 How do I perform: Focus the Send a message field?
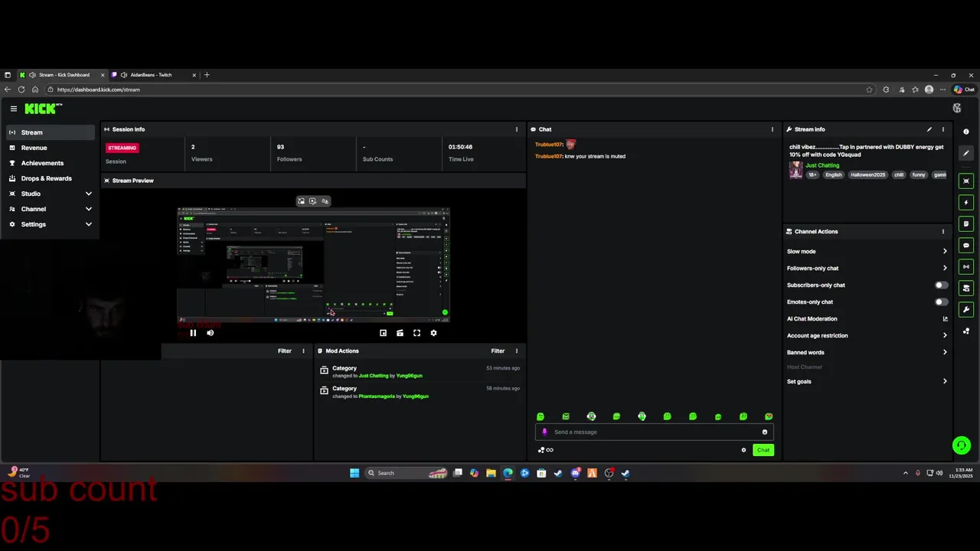pyautogui.click(x=655, y=432)
